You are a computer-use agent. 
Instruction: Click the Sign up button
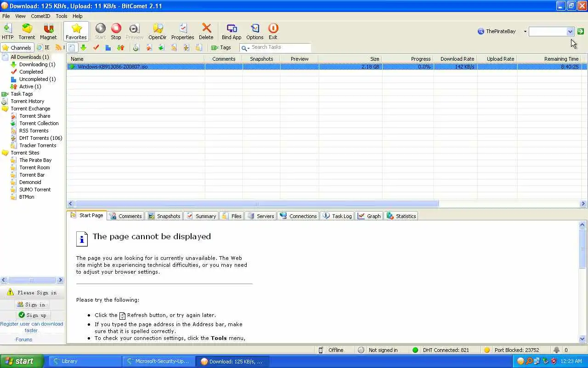click(33, 315)
